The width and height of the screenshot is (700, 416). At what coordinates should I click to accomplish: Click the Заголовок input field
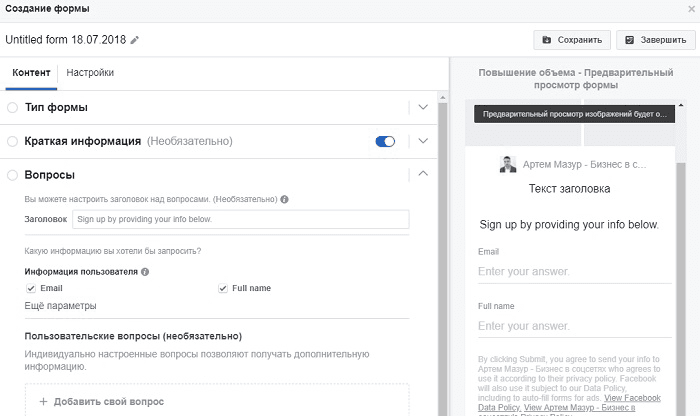click(x=241, y=220)
